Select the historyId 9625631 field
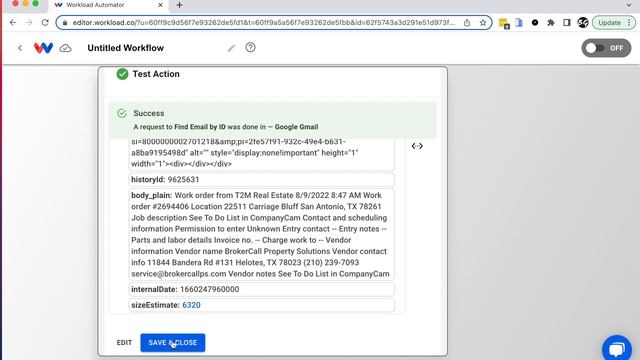 pyautogui.click(x=262, y=180)
